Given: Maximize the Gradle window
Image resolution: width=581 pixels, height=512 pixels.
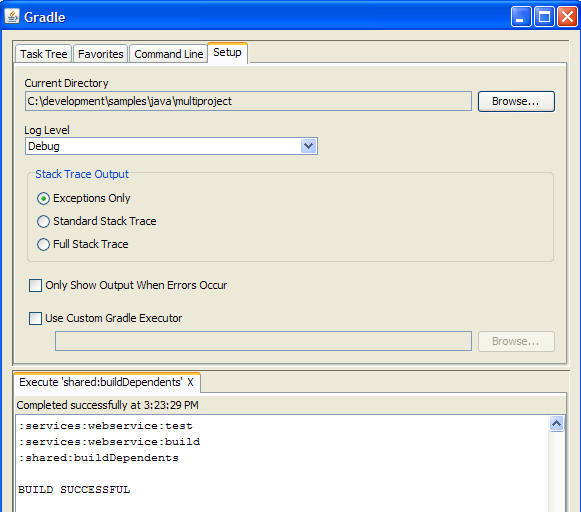Looking at the screenshot, I should [544, 17].
